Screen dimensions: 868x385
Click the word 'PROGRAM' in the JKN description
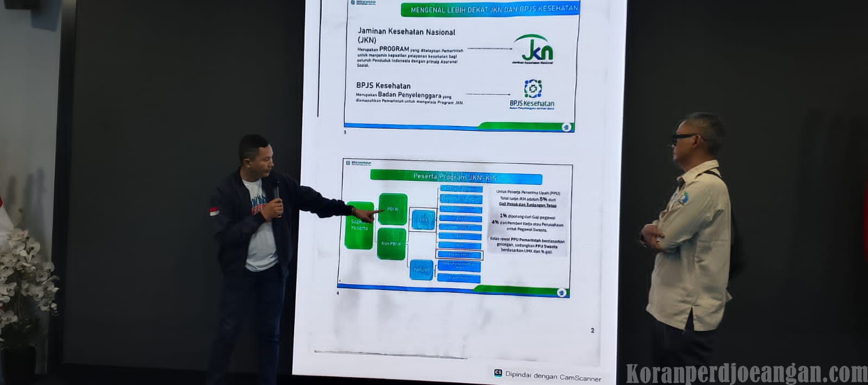pyautogui.click(x=394, y=49)
